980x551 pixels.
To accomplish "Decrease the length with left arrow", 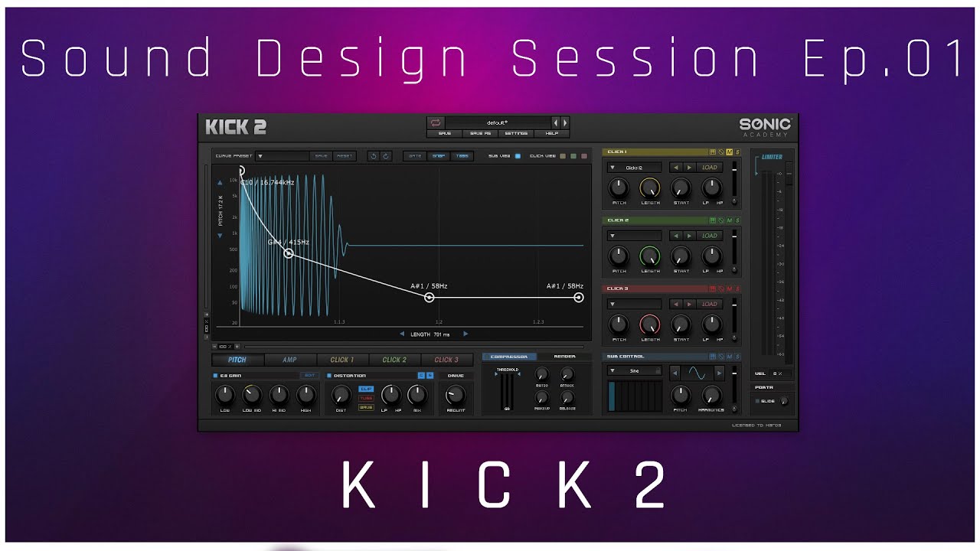I will [402, 334].
